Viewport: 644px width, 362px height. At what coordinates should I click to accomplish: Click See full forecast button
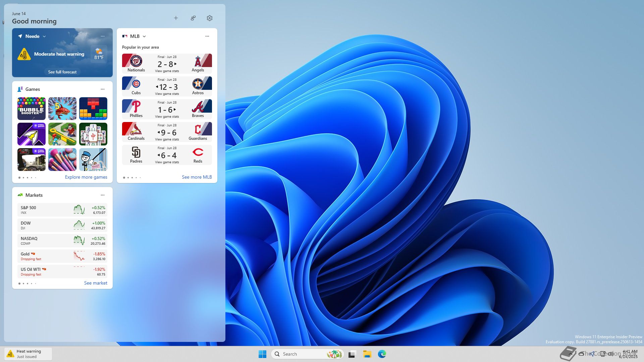click(x=62, y=72)
